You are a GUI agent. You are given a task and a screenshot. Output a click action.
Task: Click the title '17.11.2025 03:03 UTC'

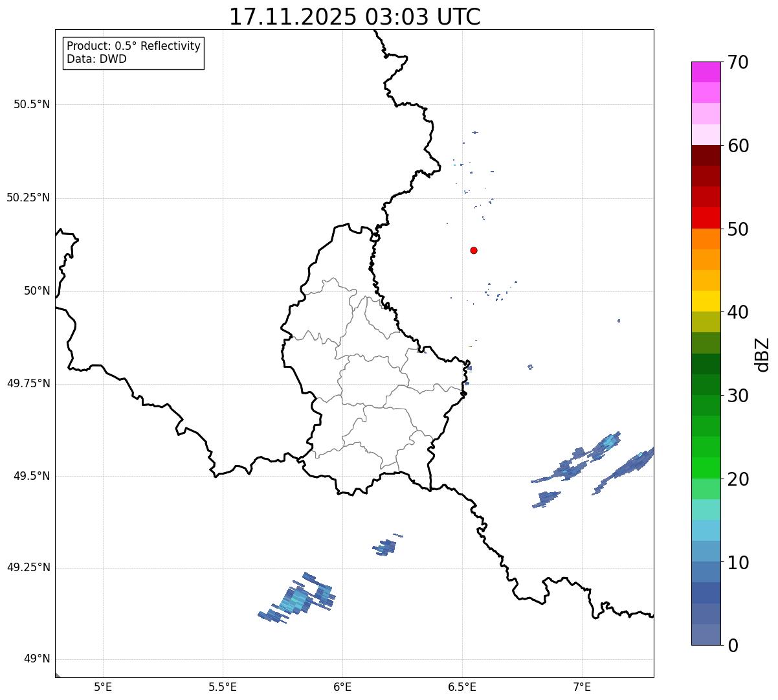355,16
